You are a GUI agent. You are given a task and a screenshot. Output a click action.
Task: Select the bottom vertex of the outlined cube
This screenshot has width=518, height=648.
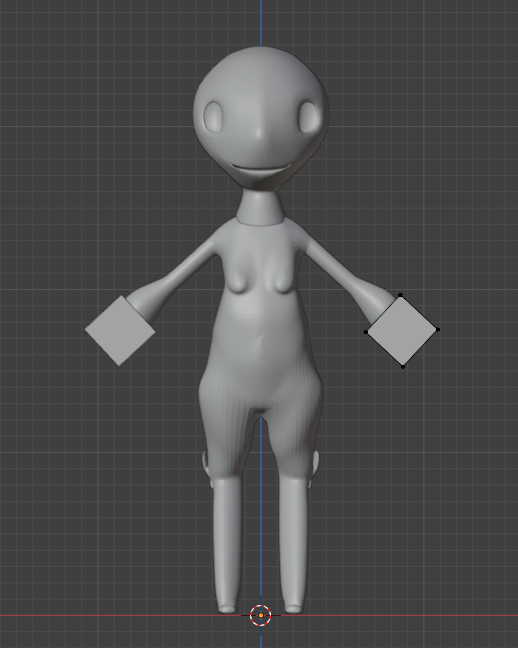tap(403, 366)
